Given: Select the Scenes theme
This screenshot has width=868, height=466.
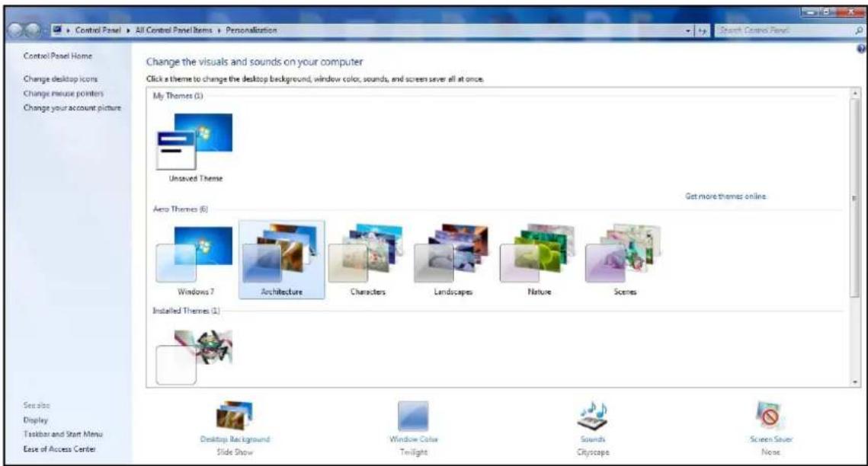Looking at the screenshot, I should point(624,260).
